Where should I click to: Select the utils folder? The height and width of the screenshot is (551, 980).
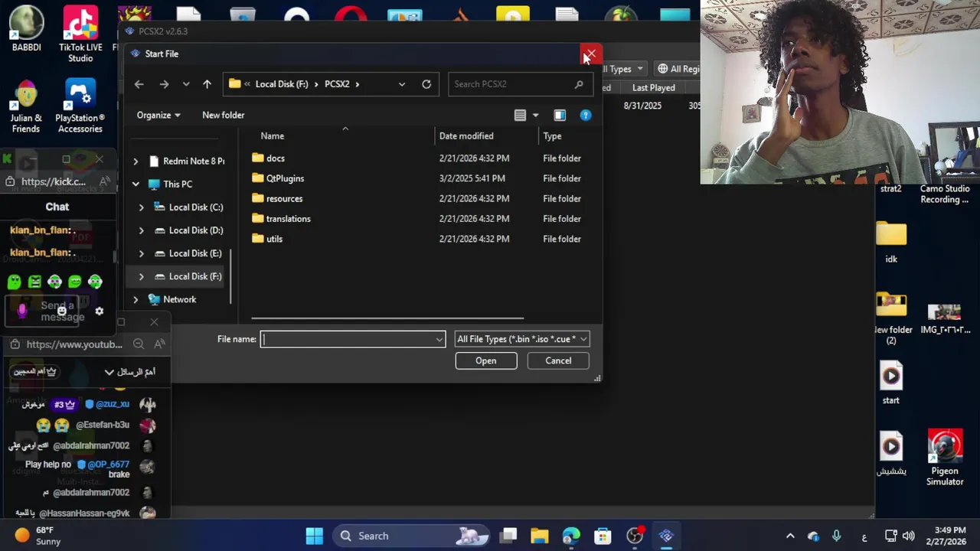coord(274,239)
